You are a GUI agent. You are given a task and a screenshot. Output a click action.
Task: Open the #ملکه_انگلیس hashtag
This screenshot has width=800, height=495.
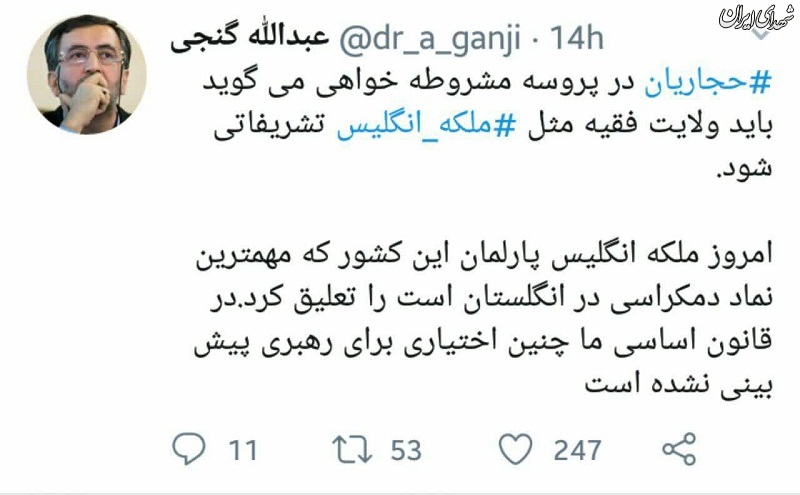click(426, 125)
